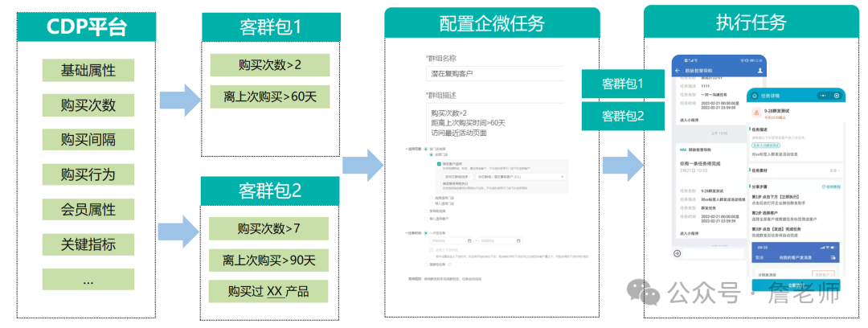The height and width of the screenshot is (328, 868).
Task: Click the teal 客群包1 label beside phone
Action: pyautogui.click(x=623, y=84)
